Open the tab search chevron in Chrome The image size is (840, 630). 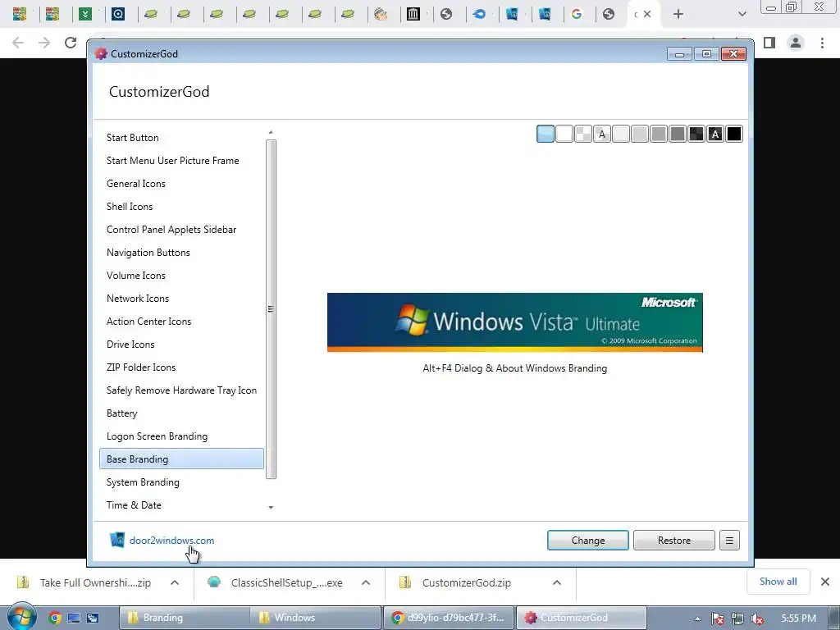pyautogui.click(x=742, y=15)
